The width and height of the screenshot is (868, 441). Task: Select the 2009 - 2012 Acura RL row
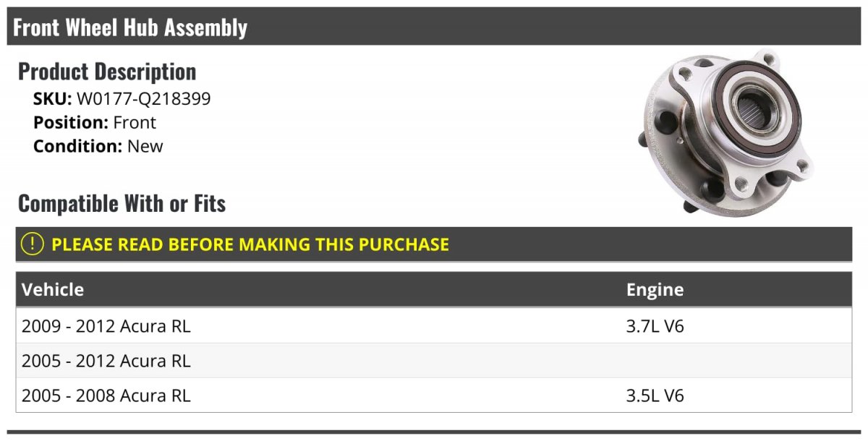tap(106, 326)
